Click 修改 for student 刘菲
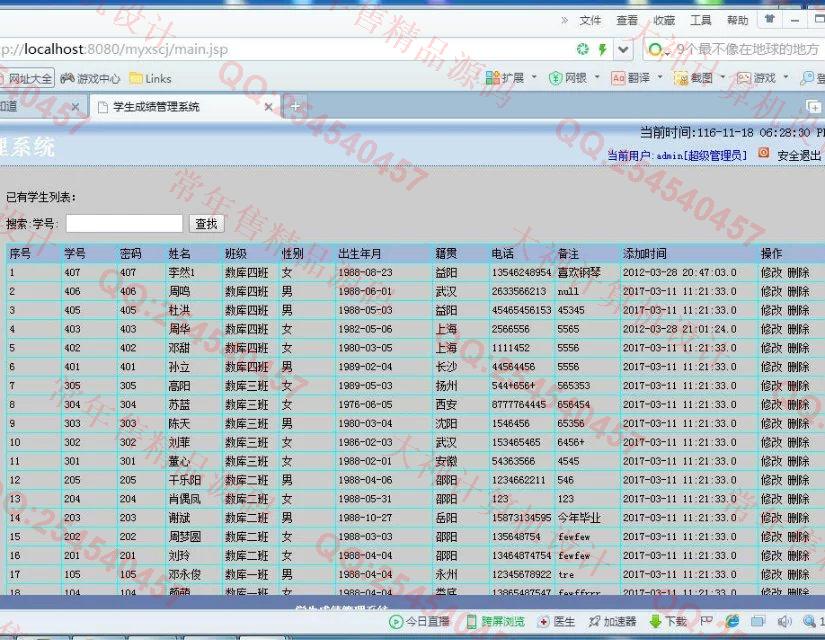Image resolution: width=825 pixels, height=640 pixels. click(x=771, y=443)
